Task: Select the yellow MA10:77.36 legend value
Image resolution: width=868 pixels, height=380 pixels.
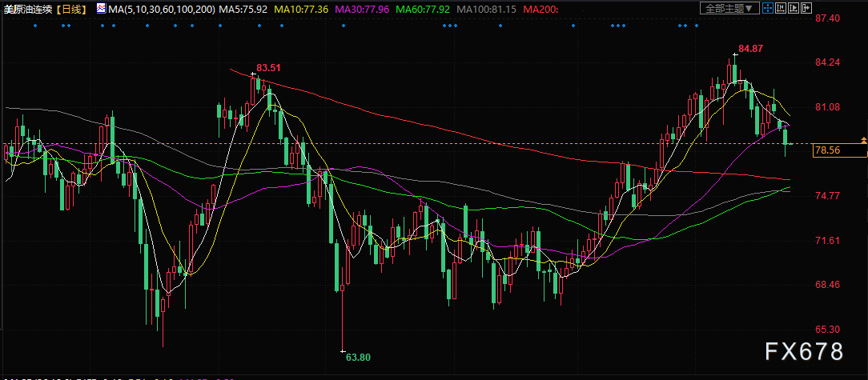Action: point(302,9)
